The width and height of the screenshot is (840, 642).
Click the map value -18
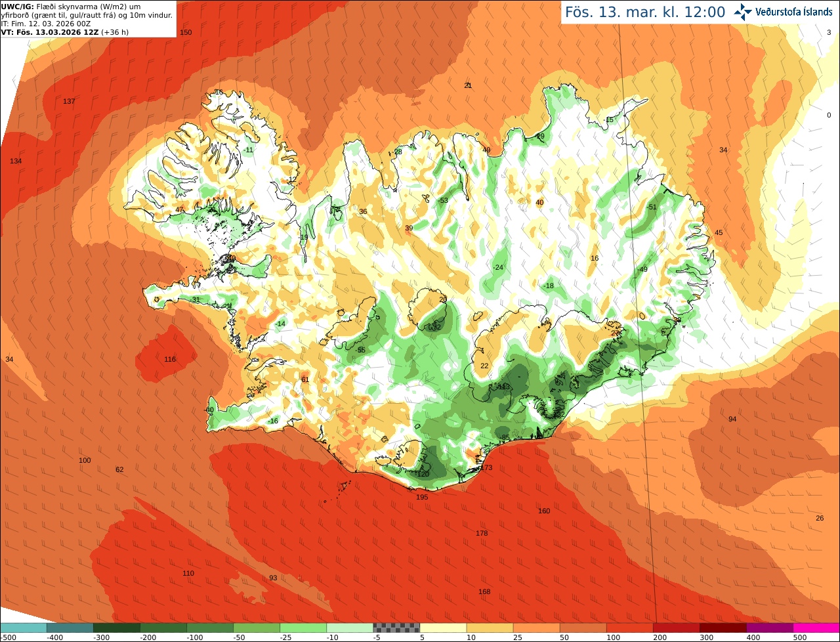[548, 286]
